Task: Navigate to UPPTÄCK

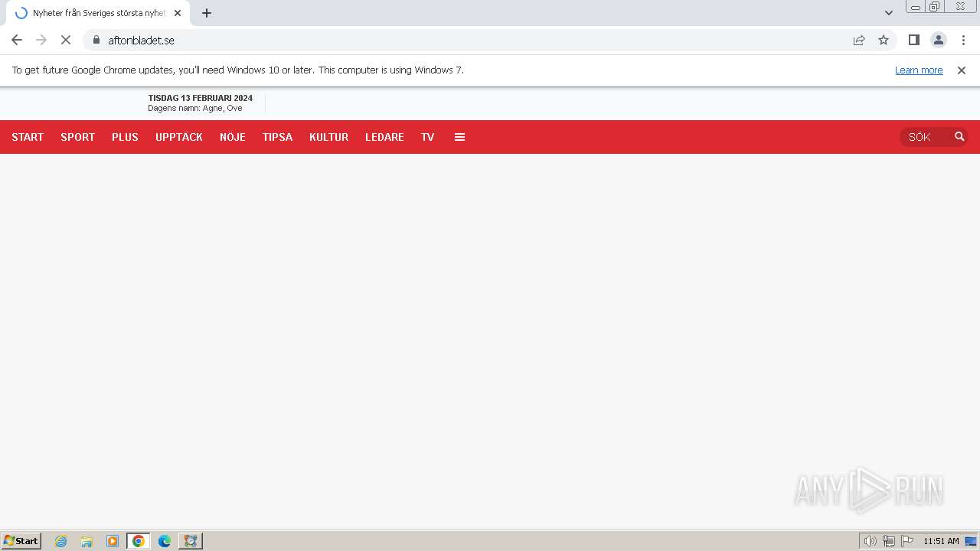Action: (x=179, y=137)
